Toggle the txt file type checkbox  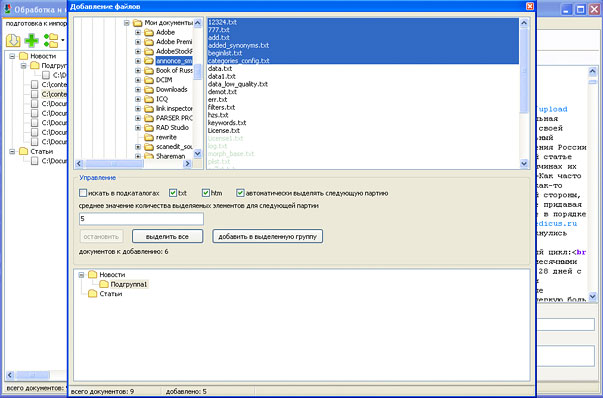coord(173,193)
